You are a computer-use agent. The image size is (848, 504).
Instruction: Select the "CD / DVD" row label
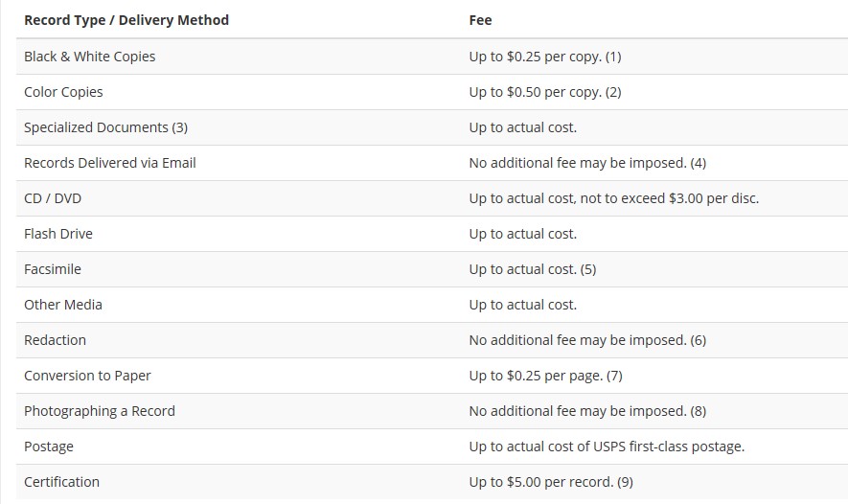(x=53, y=198)
